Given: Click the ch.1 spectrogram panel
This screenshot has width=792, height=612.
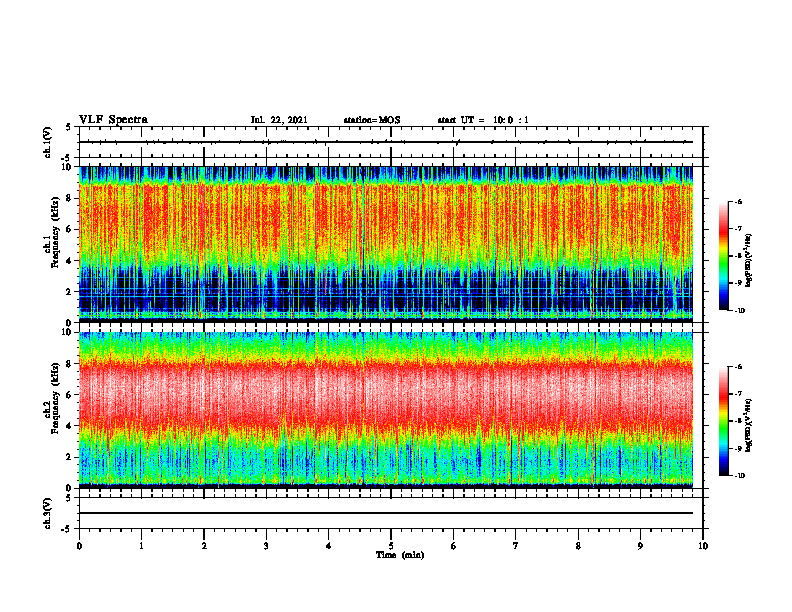Looking at the screenshot, I should (x=386, y=244).
